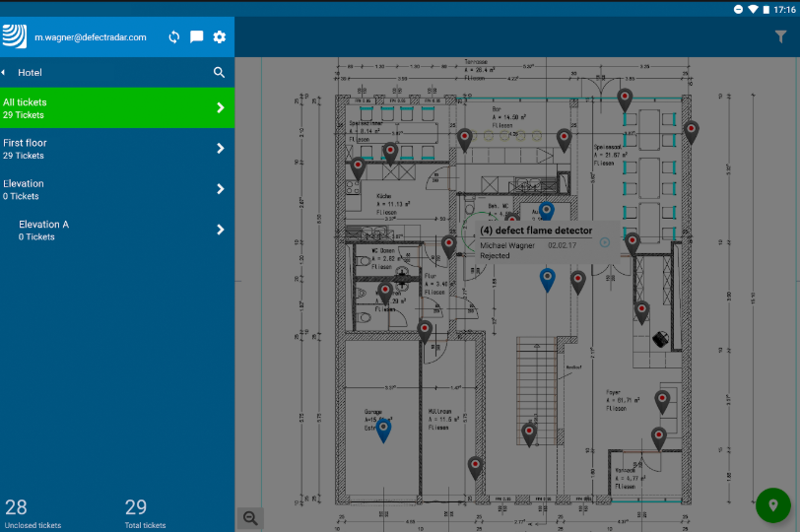The width and height of the screenshot is (800, 532).
Task: Select pin outside right wall of Speisesaal
Action: (x=692, y=133)
